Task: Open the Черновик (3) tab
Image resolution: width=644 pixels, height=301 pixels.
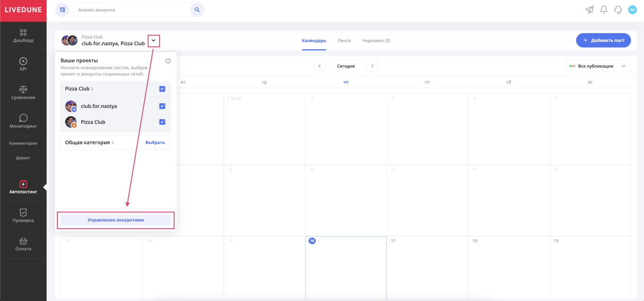Action: tap(376, 41)
